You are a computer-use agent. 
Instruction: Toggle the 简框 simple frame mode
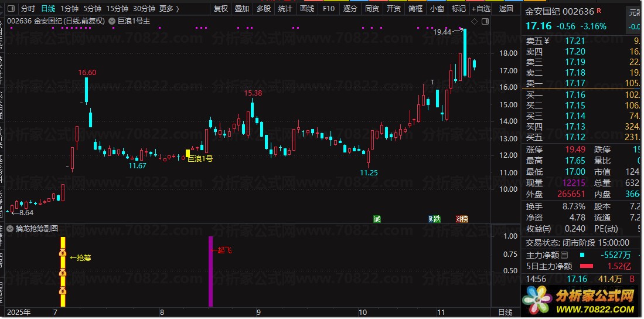[x=415, y=9]
